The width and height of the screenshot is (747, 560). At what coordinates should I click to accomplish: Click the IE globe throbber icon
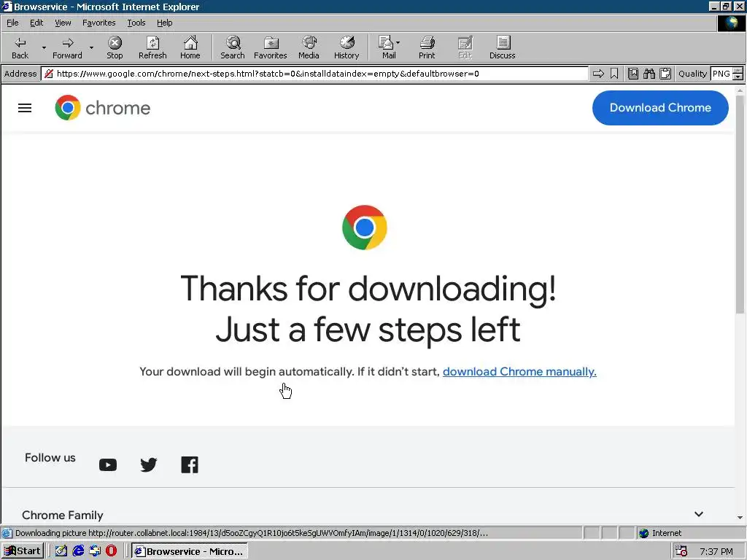[x=731, y=23]
